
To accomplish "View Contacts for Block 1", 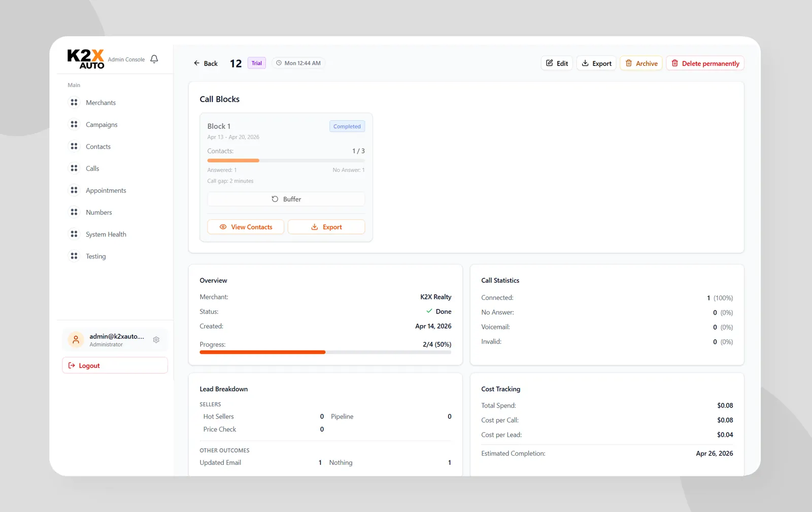I will coord(246,227).
